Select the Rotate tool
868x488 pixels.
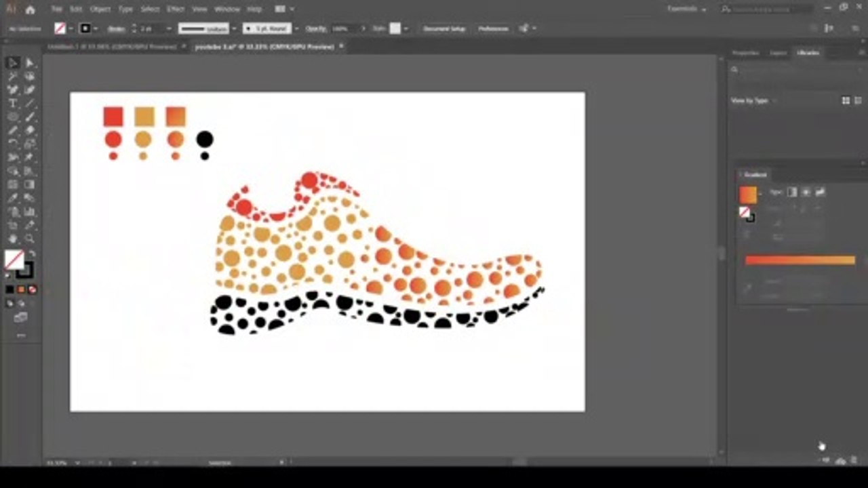(x=12, y=144)
